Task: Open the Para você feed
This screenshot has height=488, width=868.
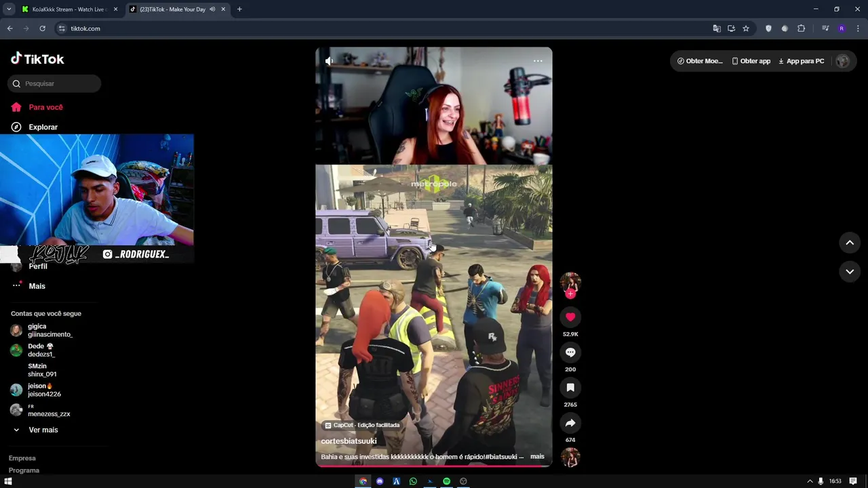Action: [37, 107]
